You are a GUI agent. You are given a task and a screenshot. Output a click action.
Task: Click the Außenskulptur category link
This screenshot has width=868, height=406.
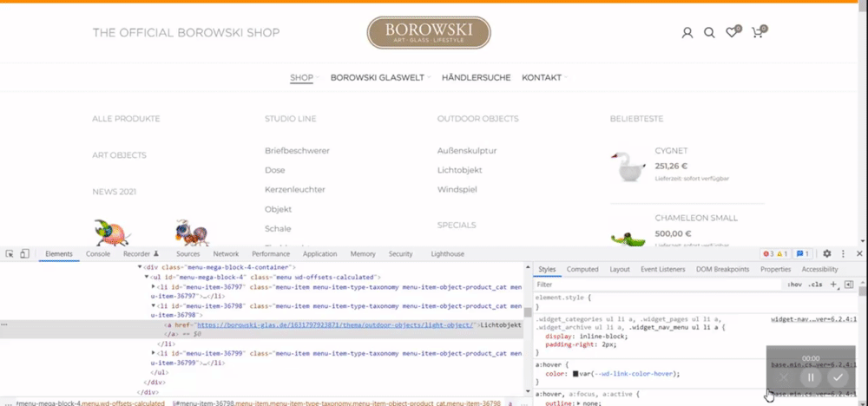[x=467, y=150]
